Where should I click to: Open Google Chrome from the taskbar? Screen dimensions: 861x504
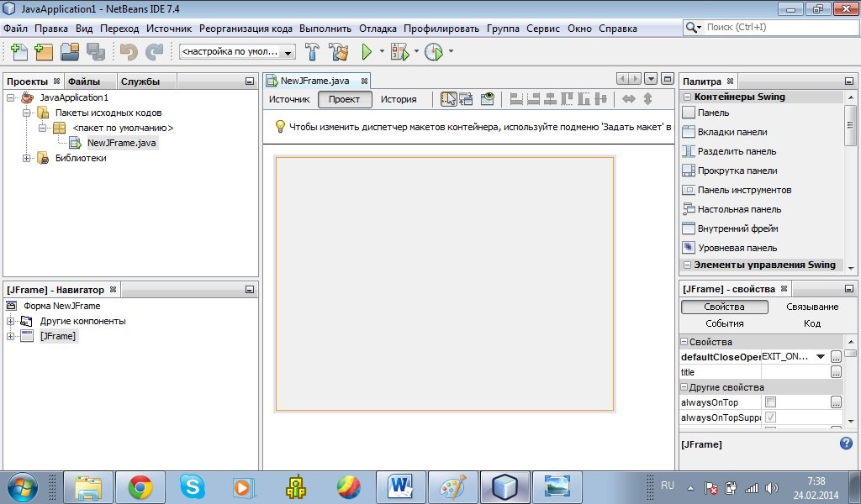[140, 487]
